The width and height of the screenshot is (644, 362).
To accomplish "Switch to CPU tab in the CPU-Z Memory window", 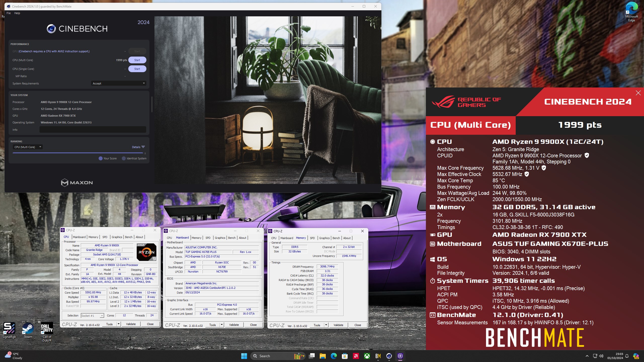I will pos(274,238).
